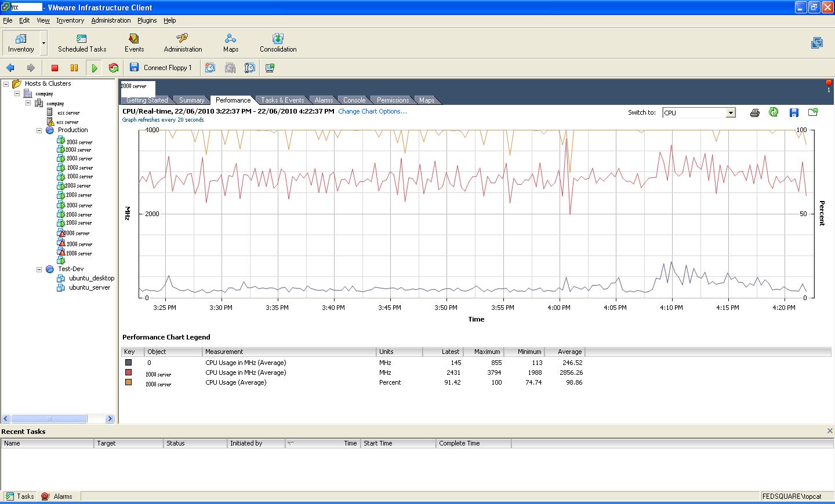Power off the VM with the red stop icon

click(55, 68)
